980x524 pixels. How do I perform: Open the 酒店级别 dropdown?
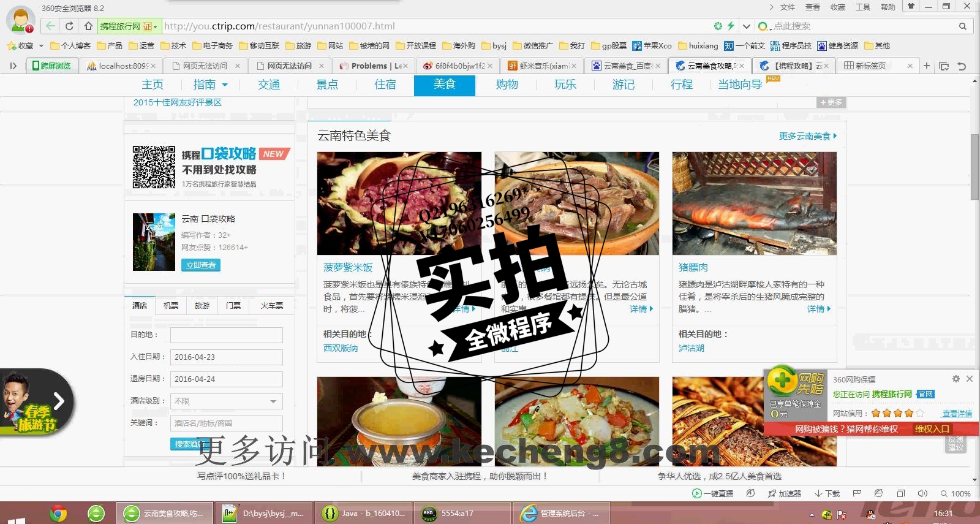point(226,401)
